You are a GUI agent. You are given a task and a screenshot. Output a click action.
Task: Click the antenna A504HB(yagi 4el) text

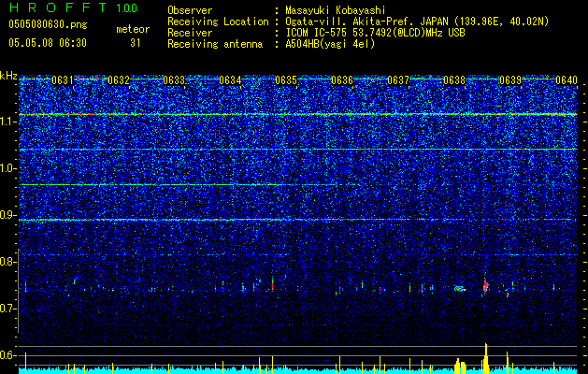coord(330,44)
